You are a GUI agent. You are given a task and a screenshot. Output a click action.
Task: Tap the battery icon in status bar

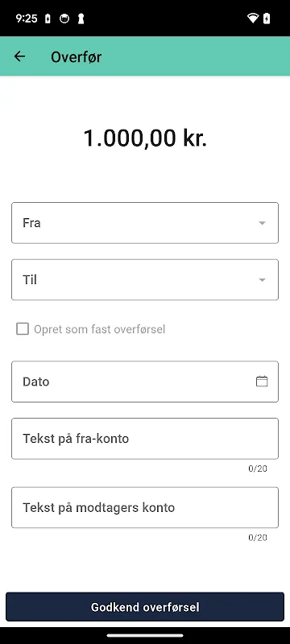tap(267, 18)
